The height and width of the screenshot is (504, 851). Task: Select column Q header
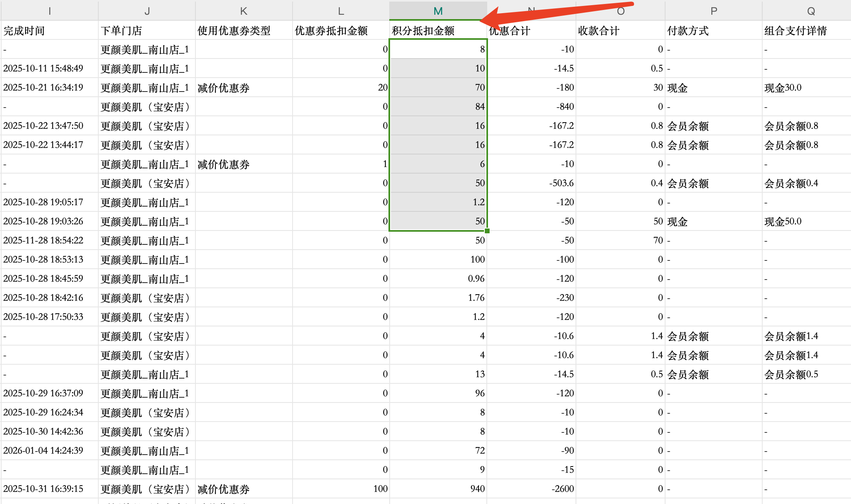(x=811, y=11)
